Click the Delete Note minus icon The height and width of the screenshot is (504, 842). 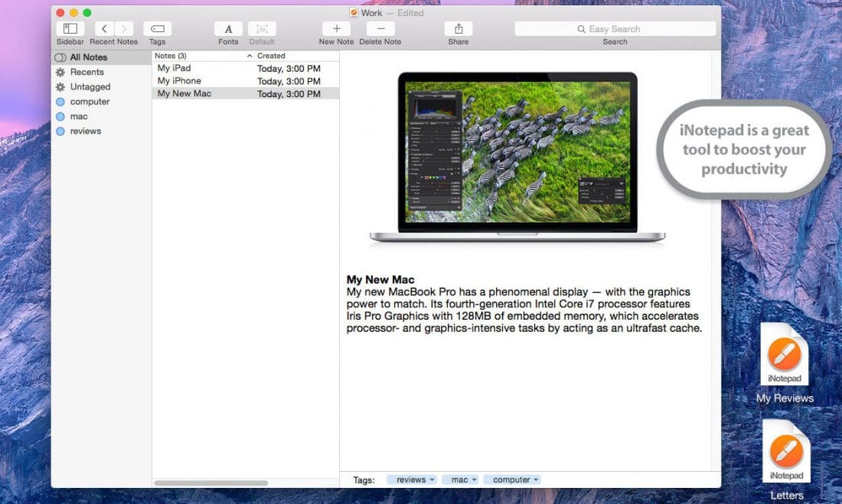tap(379, 28)
